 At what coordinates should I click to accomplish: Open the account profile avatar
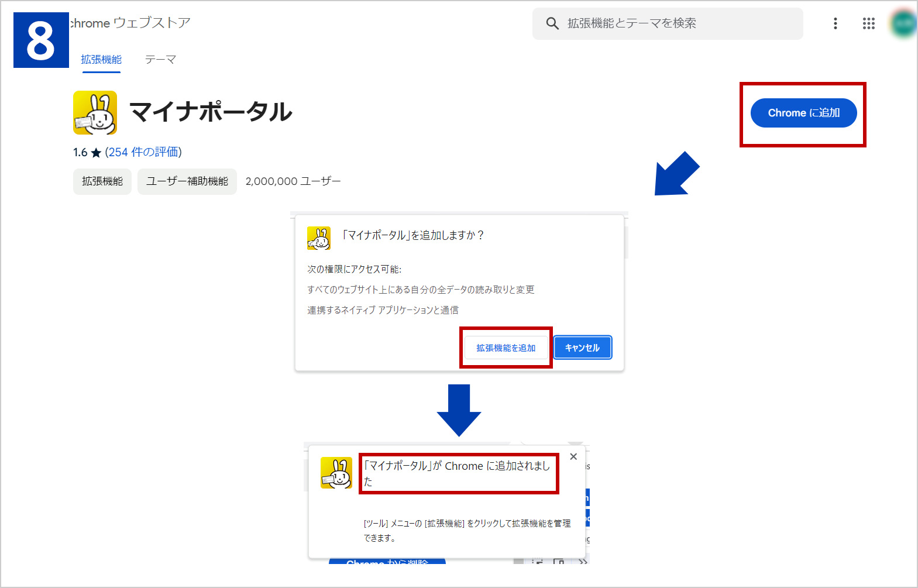903,23
